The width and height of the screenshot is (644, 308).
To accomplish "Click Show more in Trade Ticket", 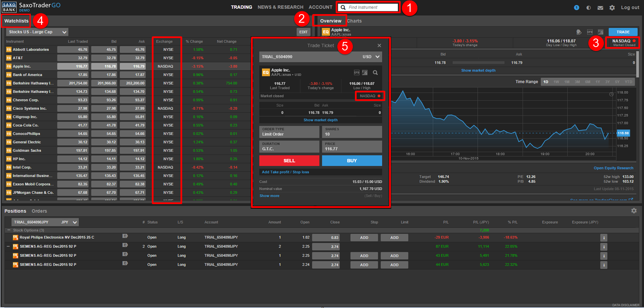I will (269, 196).
